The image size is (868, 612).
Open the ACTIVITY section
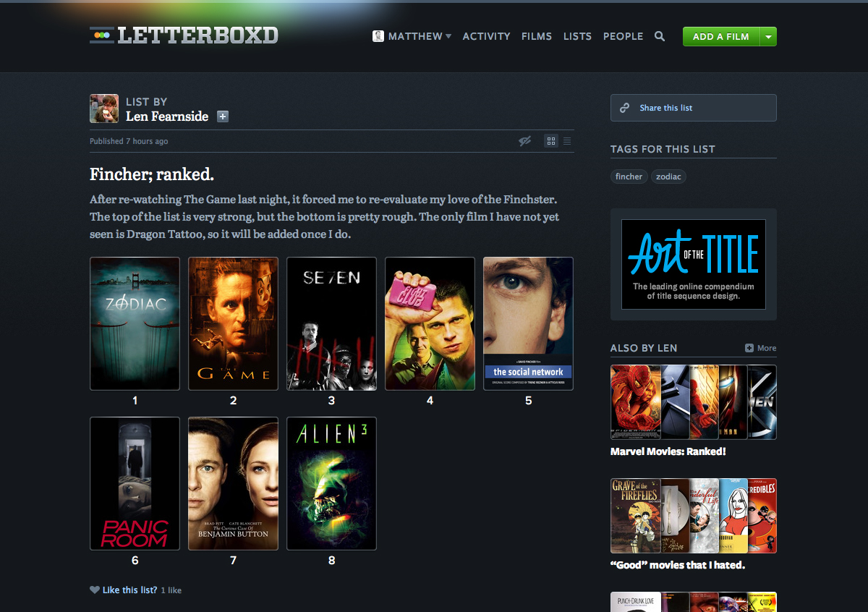(x=486, y=35)
